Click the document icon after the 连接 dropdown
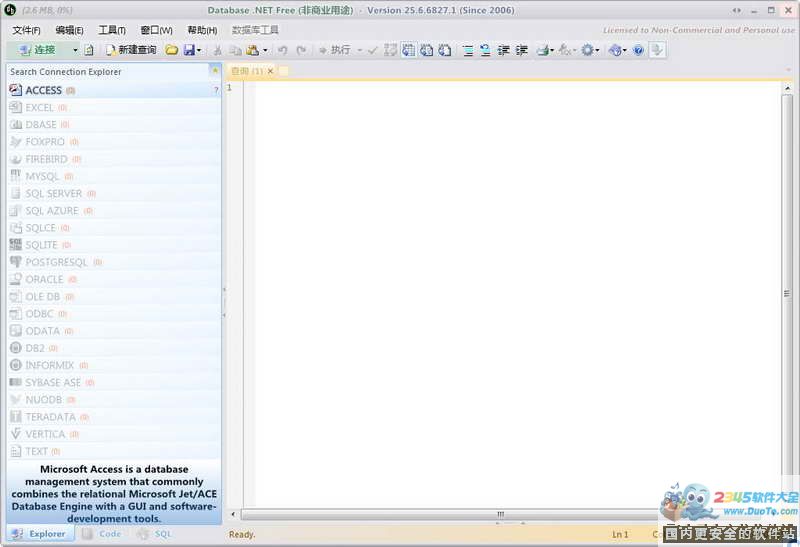 click(x=89, y=50)
